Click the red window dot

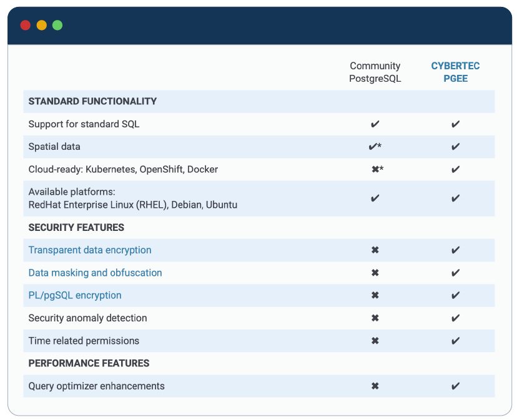click(26, 26)
